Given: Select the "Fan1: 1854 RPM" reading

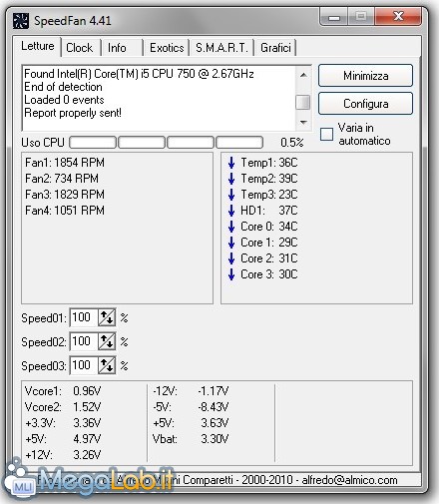Looking at the screenshot, I should click(65, 163).
